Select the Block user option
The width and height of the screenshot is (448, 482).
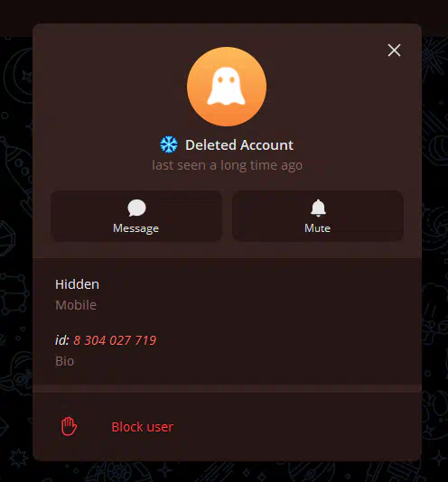pos(227,427)
